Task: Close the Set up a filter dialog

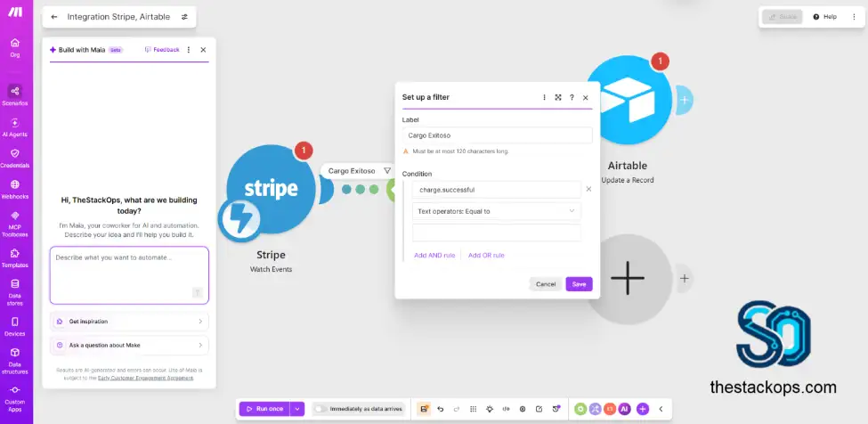Action: 586,97
